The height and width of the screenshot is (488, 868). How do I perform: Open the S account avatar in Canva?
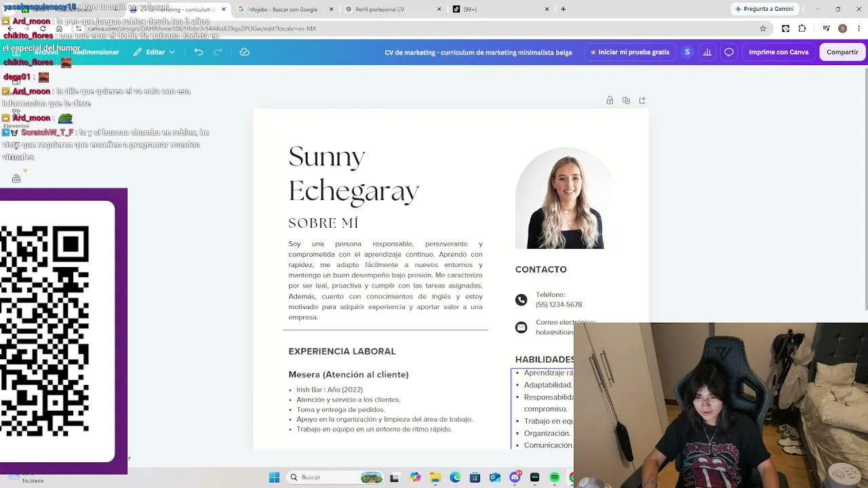(x=687, y=52)
